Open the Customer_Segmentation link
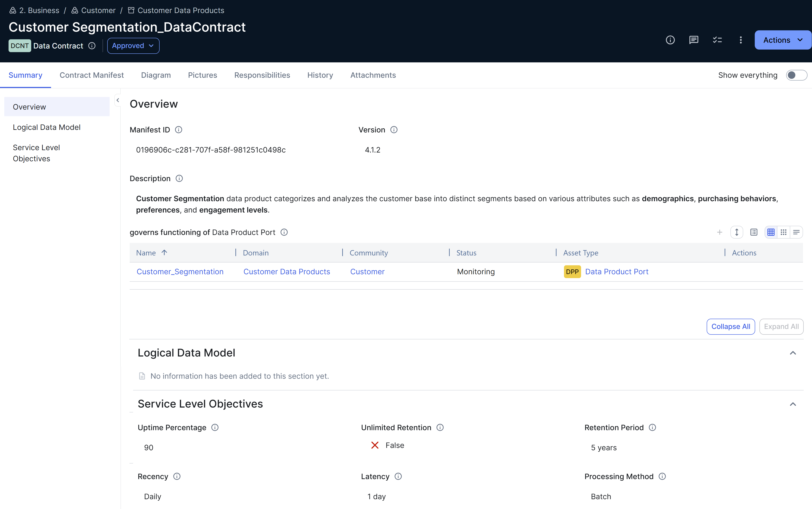 [180, 272]
